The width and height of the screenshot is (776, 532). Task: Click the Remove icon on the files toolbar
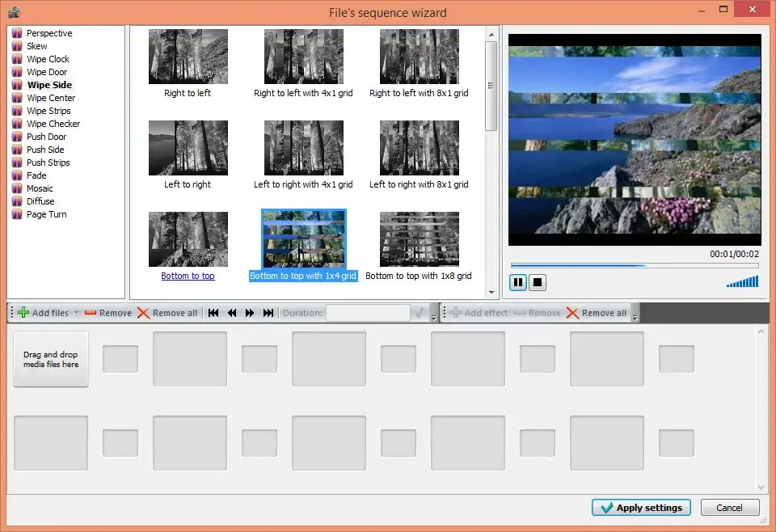(92, 312)
